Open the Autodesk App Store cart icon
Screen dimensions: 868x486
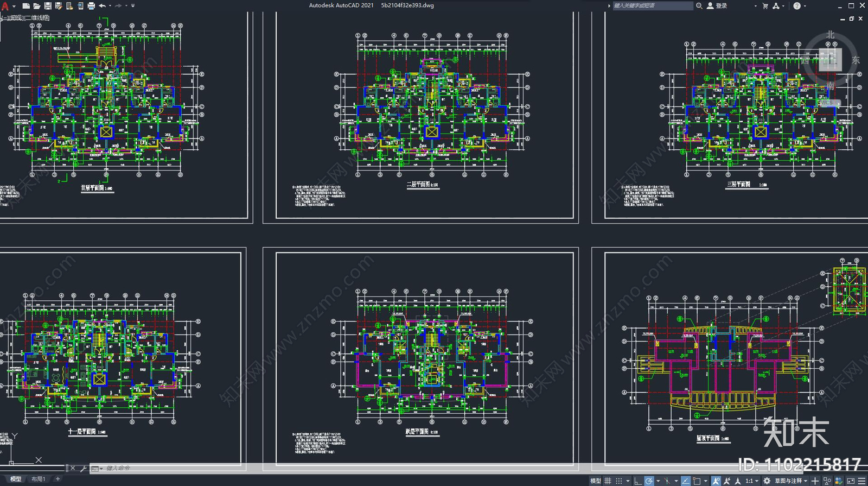click(x=765, y=5)
